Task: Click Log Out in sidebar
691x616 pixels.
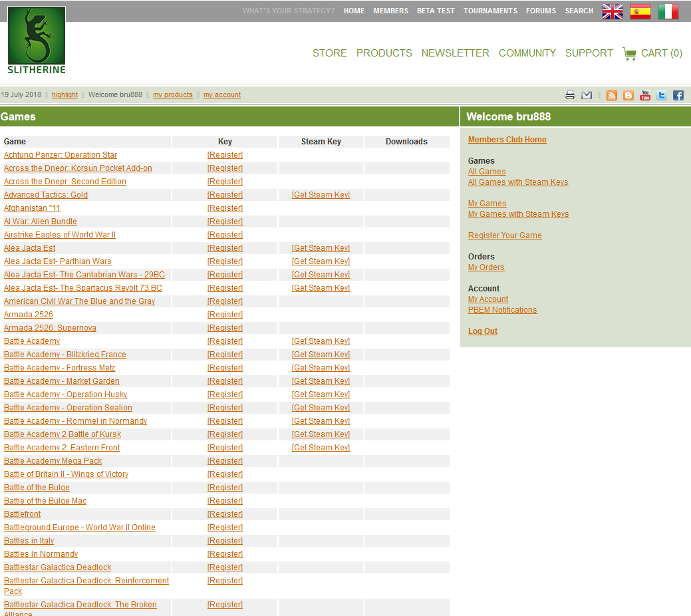Action: point(482,331)
